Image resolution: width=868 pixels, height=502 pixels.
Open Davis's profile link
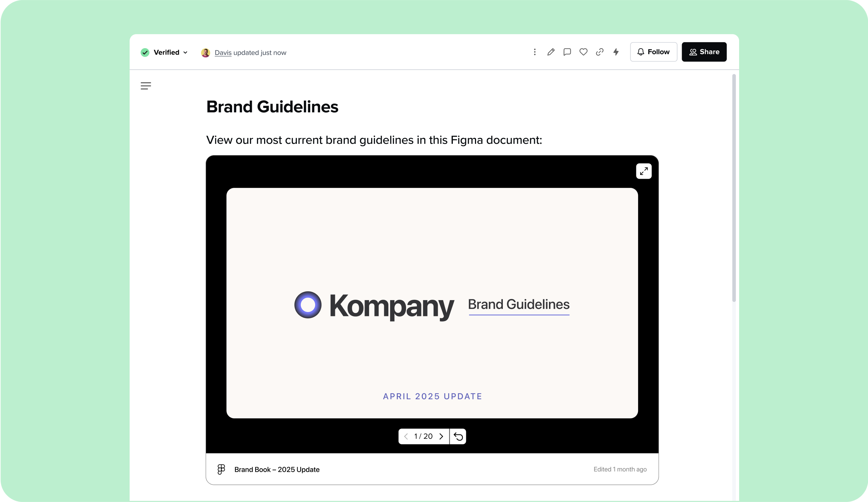tap(223, 53)
